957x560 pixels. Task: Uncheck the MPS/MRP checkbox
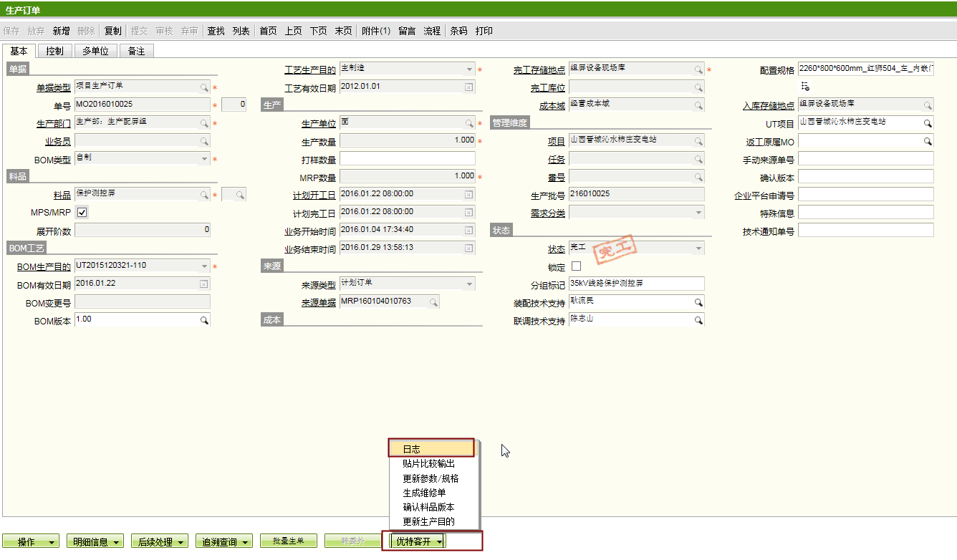(82, 213)
